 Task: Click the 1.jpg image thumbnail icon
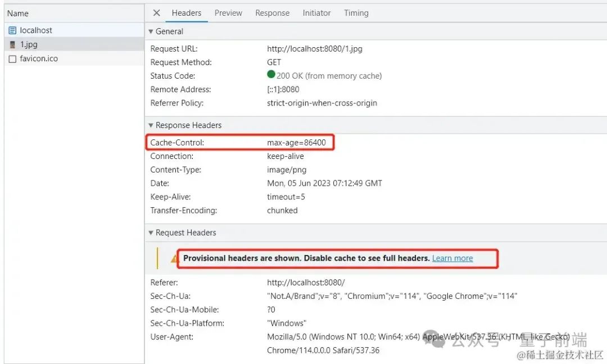[x=12, y=44]
